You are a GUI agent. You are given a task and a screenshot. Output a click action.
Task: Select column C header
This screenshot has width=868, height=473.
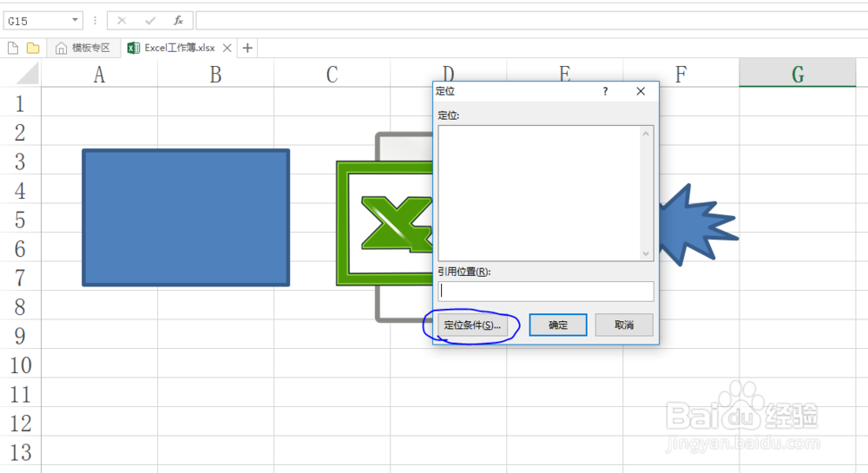(x=332, y=74)
